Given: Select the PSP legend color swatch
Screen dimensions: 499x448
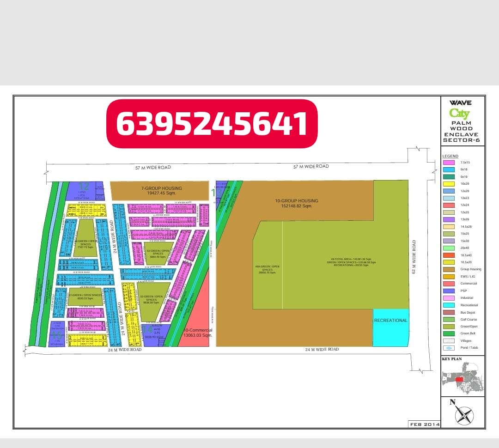Looking at the screenshot, I should pyautogui.click(x=449, y=291).
